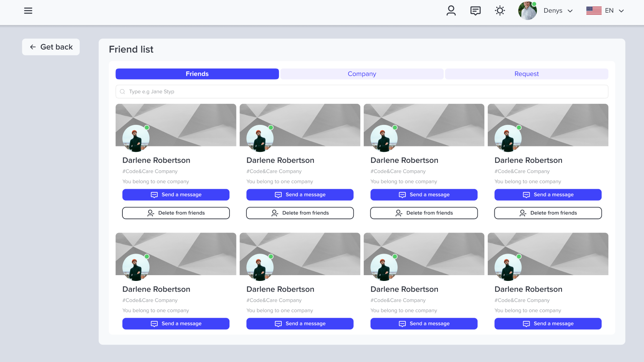Screen dimensions: 644x362
Task: Click the first card's profile avatar
Action: [136, 138]
